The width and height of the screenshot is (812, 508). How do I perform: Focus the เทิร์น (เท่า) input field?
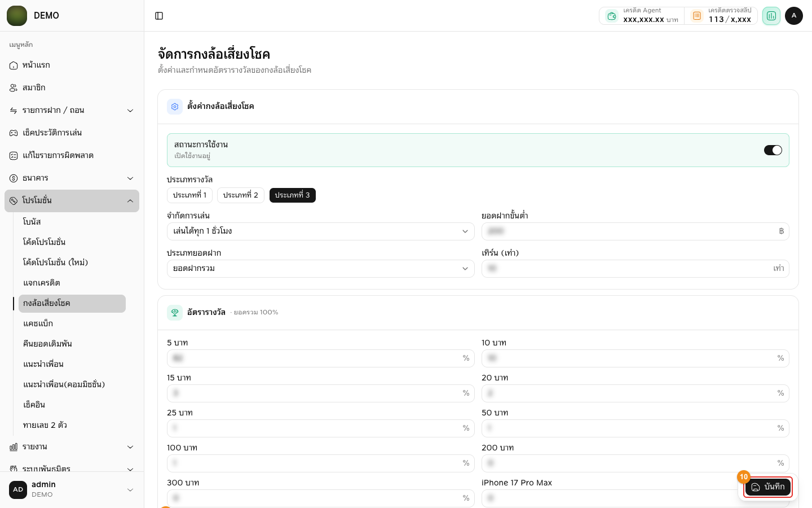tap(636, 269)
